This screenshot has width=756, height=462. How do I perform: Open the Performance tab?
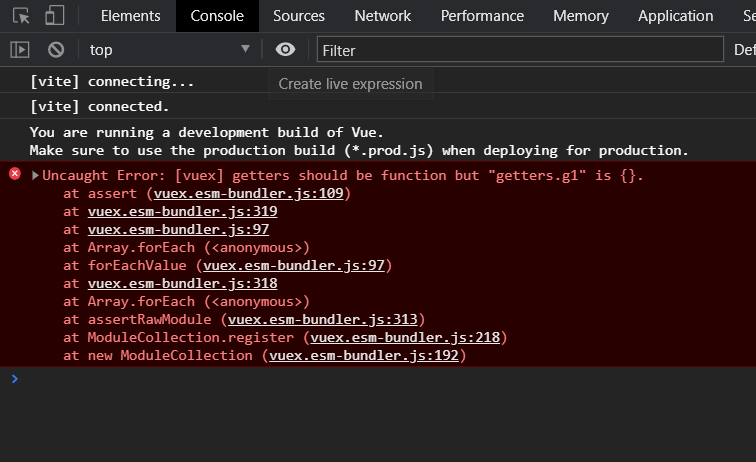pyautogui.click(x=482, y=16)
